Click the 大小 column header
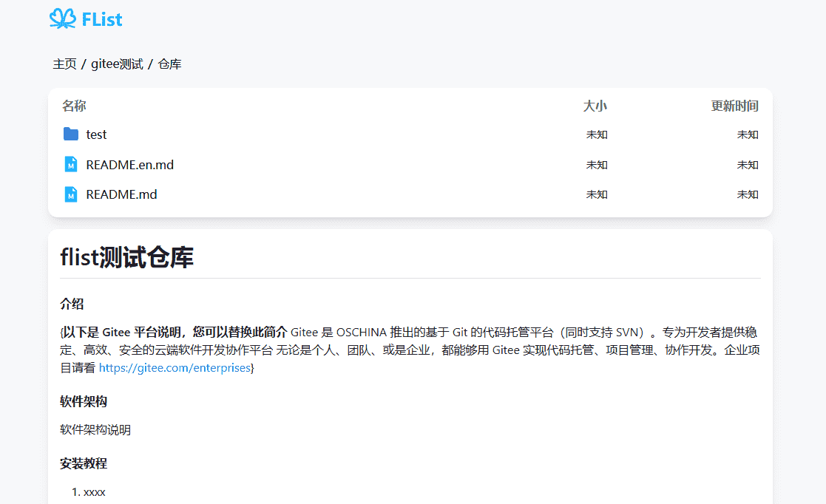 tap(595, 106)
